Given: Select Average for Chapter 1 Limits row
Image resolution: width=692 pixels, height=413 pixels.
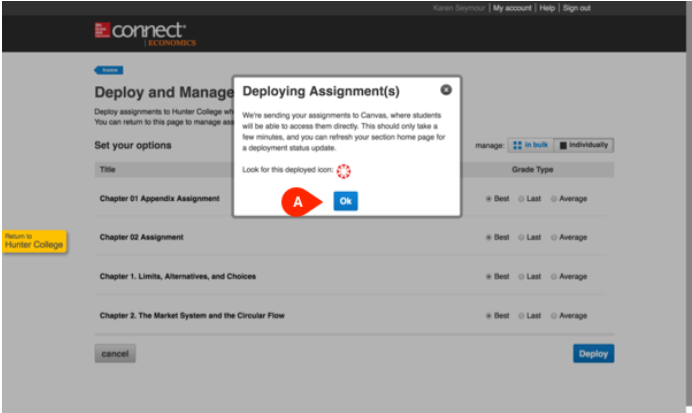Looking at the screenshot, I should coord(553,276).
